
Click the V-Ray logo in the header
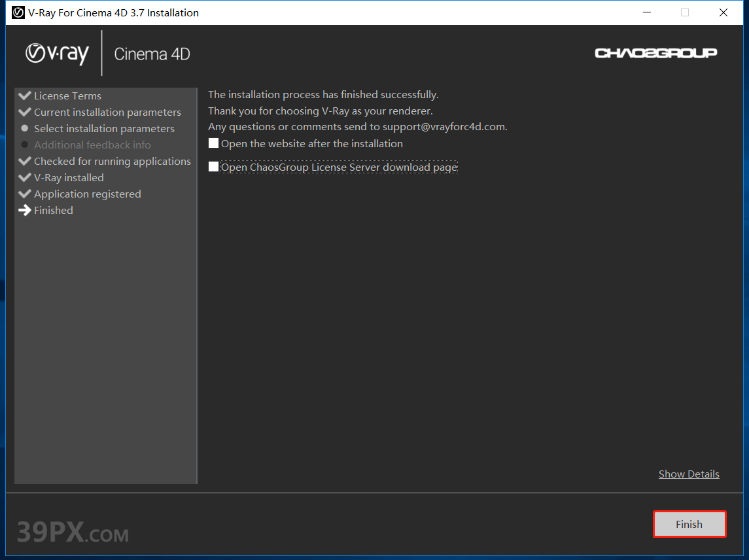[58, 54]
